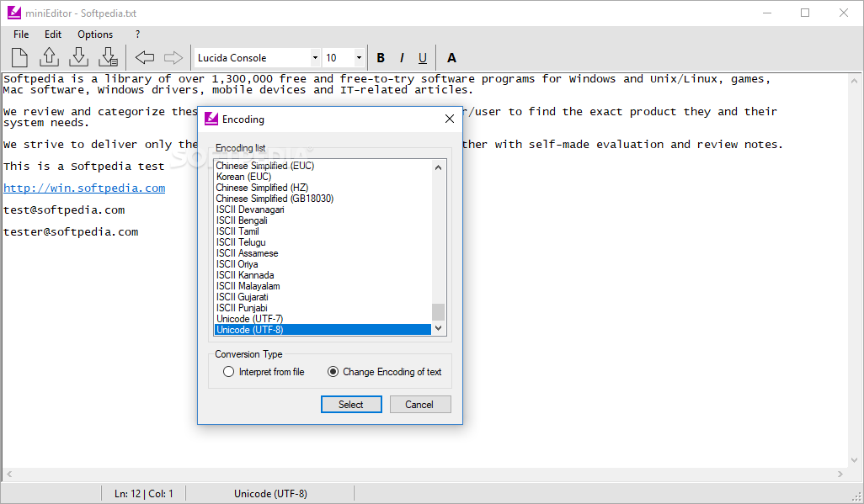
Task: Select Chinese Simplified (GB18030) encoding
Action: (323, 199)
